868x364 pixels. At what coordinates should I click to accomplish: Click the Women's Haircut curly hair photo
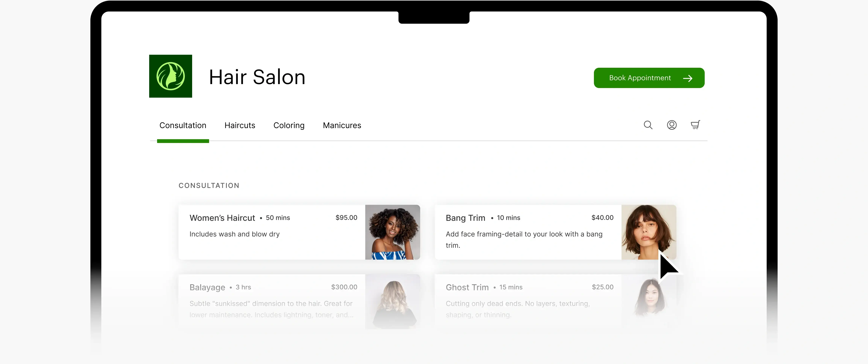tap(393, 232)
